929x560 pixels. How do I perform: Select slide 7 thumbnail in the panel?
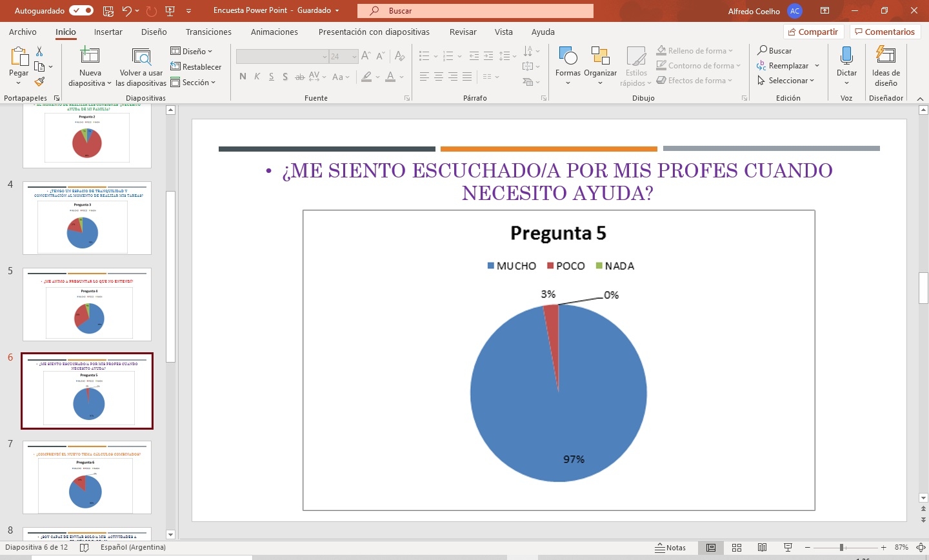point(87,477)
